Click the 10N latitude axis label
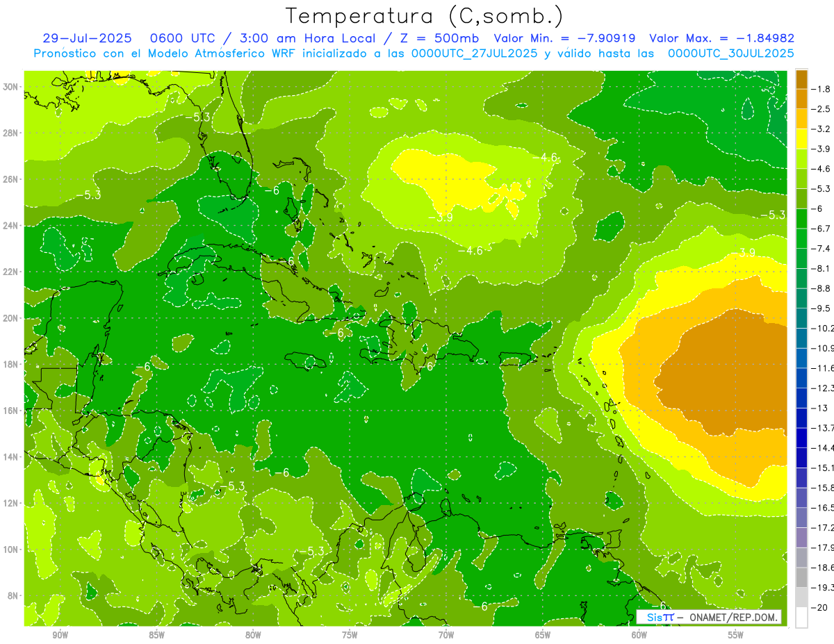This screenshot has width=834, height=644. coord(12,549)
